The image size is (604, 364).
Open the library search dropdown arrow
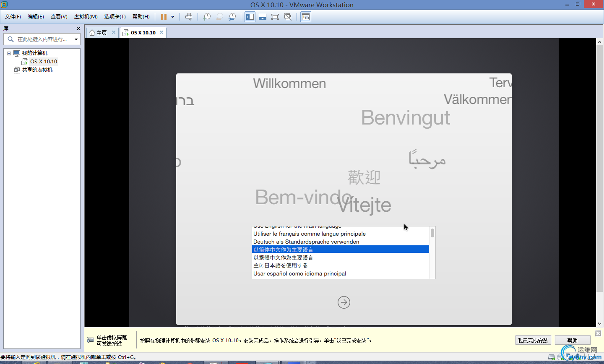tap(76, 39)
